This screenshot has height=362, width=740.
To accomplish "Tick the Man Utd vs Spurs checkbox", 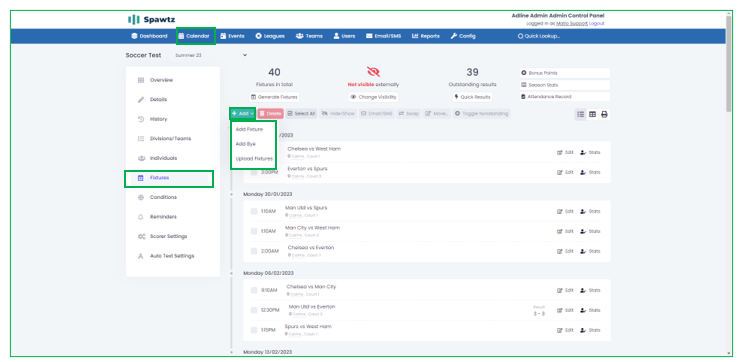I will 254,211.
